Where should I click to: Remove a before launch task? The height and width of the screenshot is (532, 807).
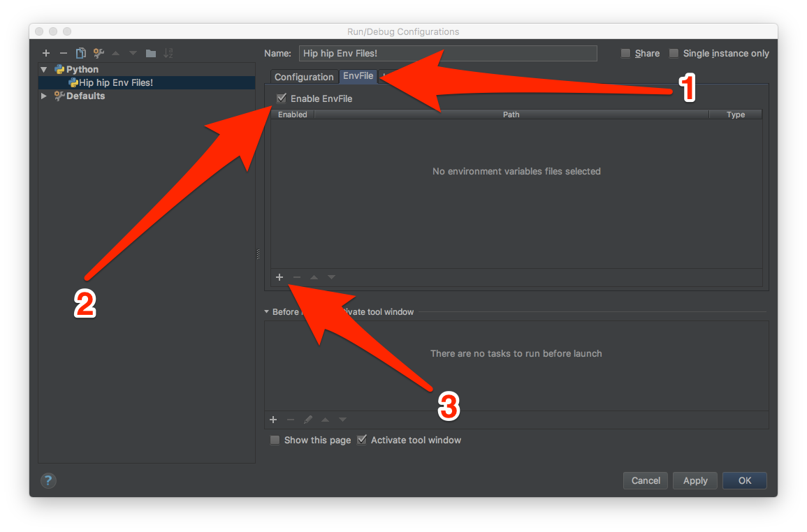click(x=291, y=420)
